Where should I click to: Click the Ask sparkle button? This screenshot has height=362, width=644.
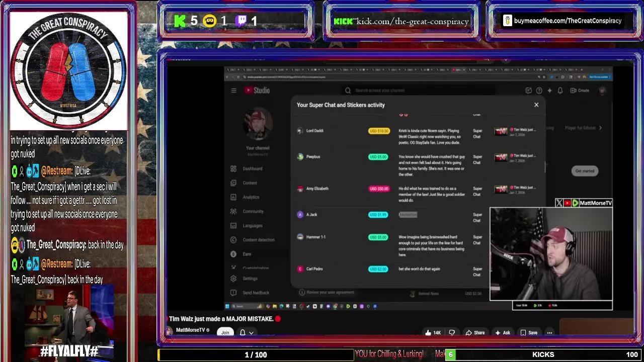coord(503,333)
